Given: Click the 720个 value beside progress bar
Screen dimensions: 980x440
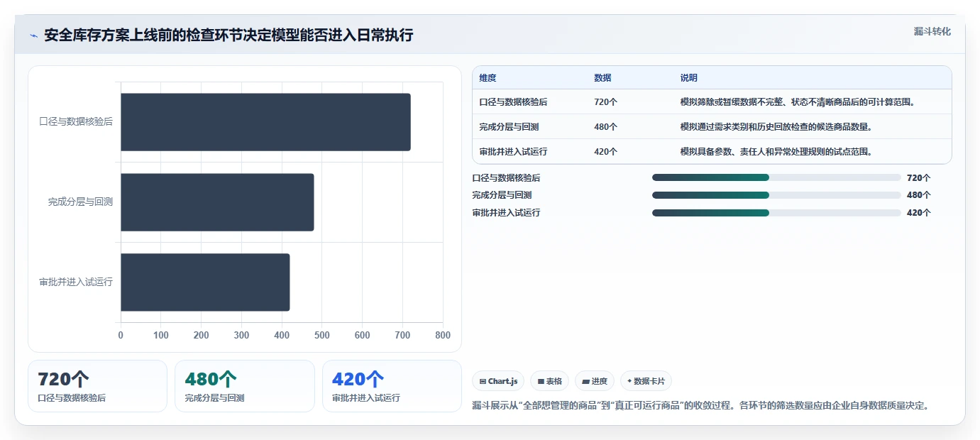Looking at the screenshot, I should tap(918, 178).
